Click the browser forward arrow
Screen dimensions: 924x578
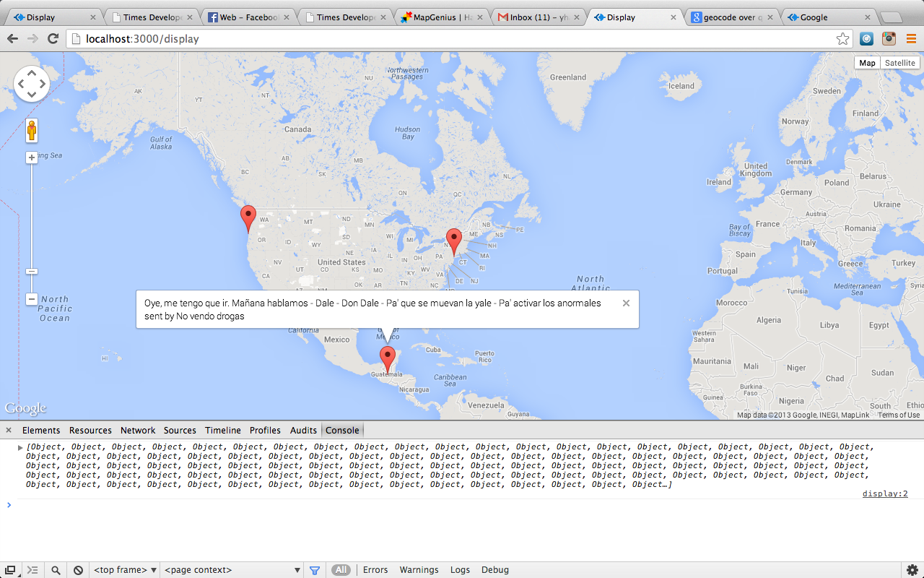[32, 39]
